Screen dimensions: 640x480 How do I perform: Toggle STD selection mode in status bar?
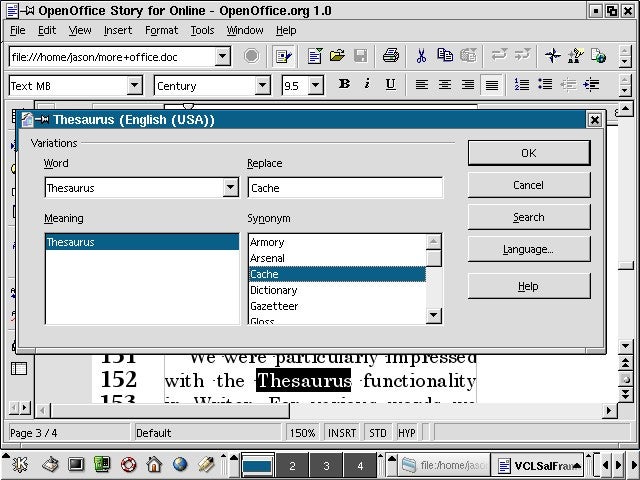coord(378,433)
